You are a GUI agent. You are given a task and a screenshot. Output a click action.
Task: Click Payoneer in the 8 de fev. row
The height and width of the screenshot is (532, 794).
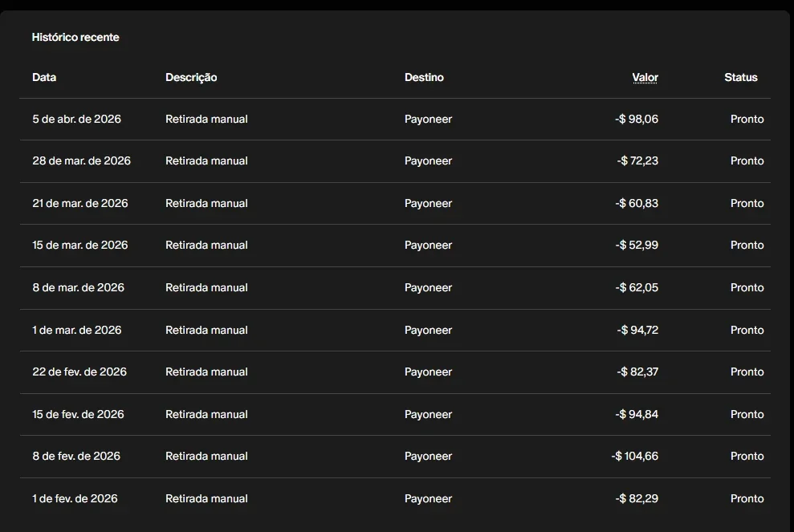[x=428, y=456]
